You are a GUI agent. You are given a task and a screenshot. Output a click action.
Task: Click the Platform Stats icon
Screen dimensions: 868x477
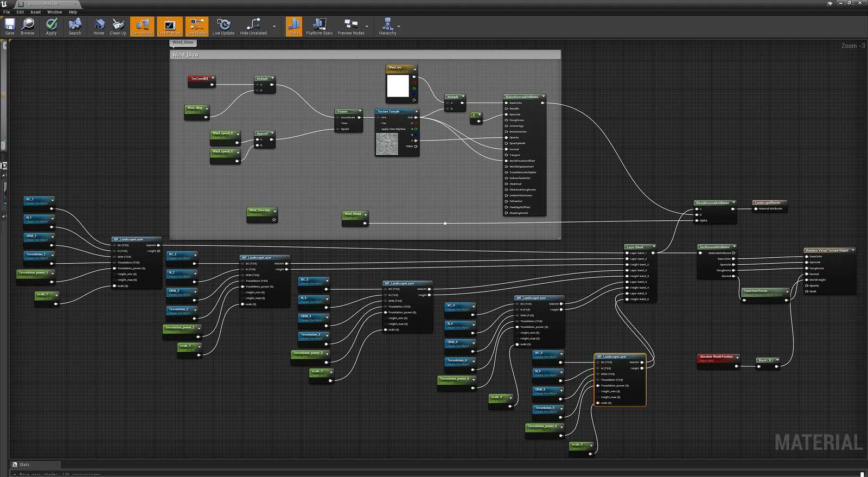(319, 26)
